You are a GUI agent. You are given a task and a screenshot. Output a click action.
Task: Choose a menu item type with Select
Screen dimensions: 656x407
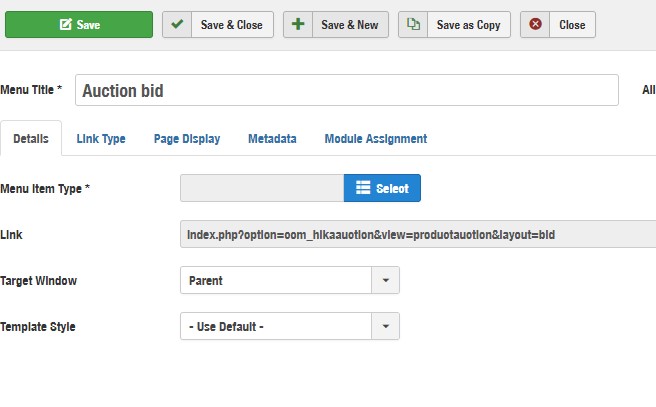pyautogui.click(x=383, y=188)
